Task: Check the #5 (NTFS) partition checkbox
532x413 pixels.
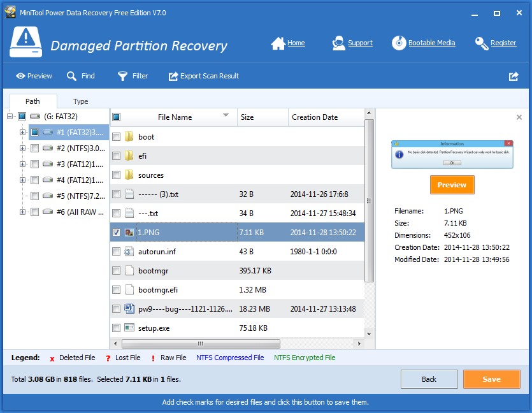Action: [34, 196]
